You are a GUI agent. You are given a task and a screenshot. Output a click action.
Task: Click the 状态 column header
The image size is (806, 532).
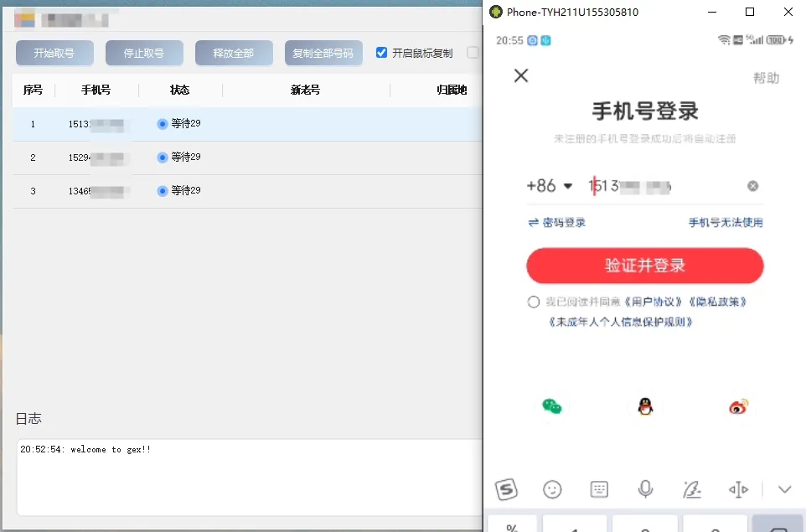pos(180,90)
